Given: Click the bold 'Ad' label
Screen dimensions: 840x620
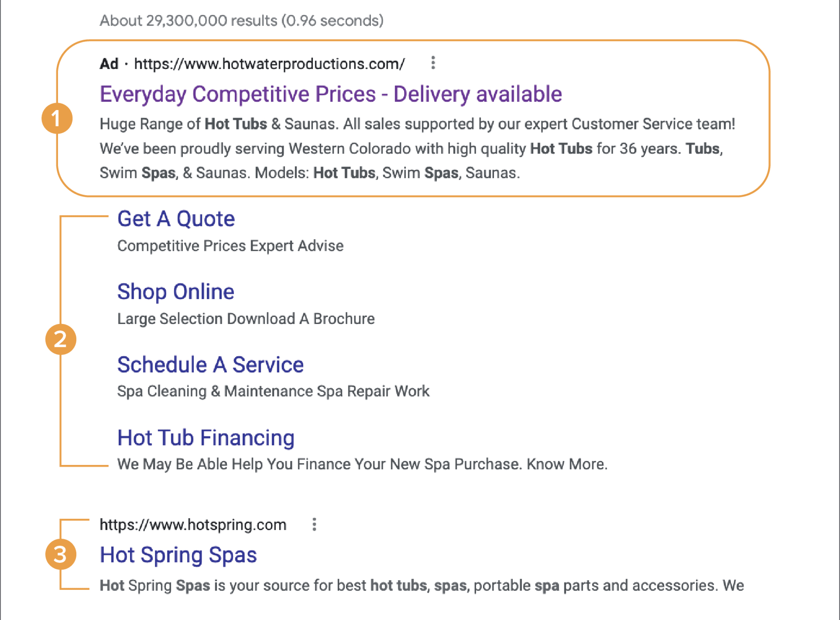Looking at the screenshot, I should (109, 64).
